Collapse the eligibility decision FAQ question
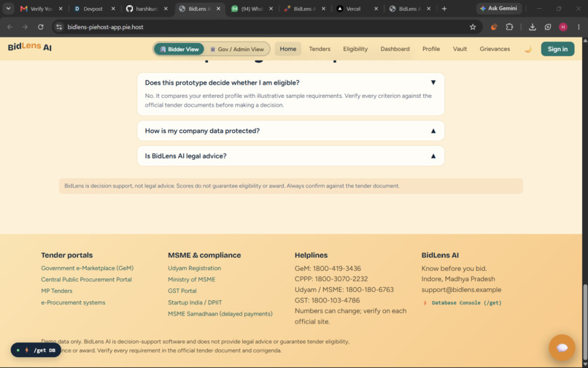This screenshot has height=368, width=588. coord(290,83)
